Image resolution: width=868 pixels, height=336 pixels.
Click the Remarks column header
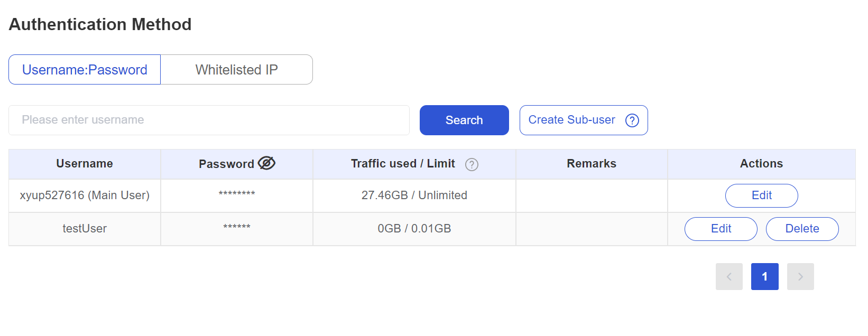point(591,164)
